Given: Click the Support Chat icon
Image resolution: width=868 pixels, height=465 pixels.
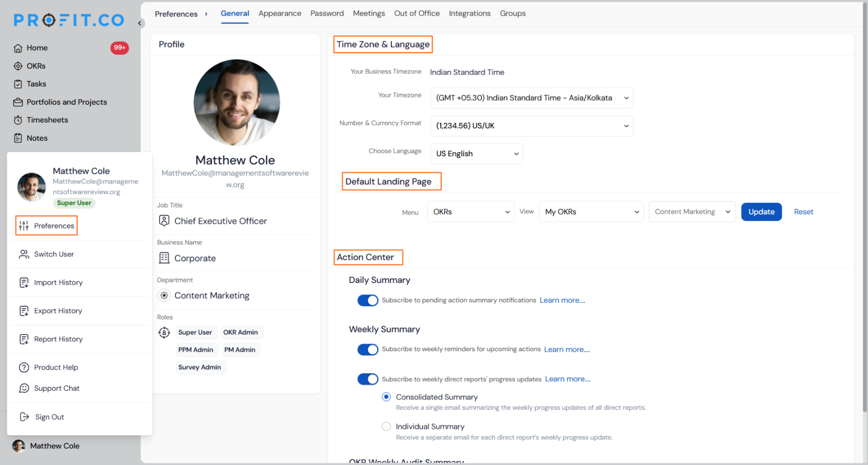Looking at the screenshot, I should click(x=24, y=388).
